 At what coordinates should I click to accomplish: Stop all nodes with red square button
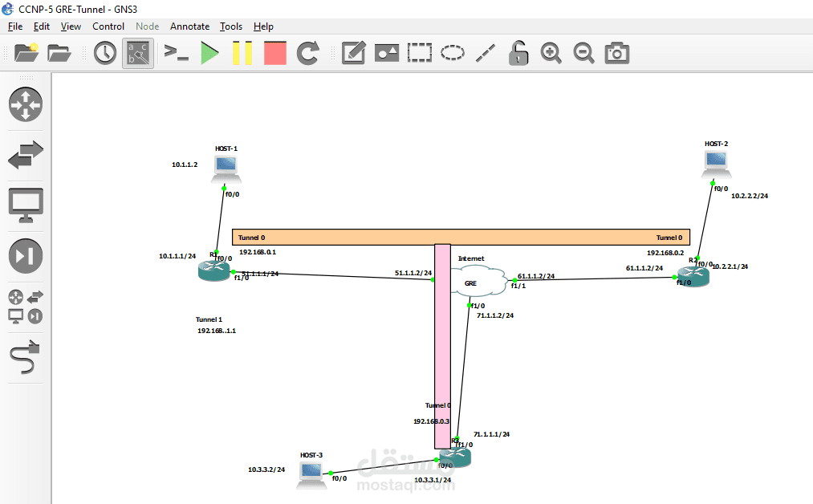[274, 53]
